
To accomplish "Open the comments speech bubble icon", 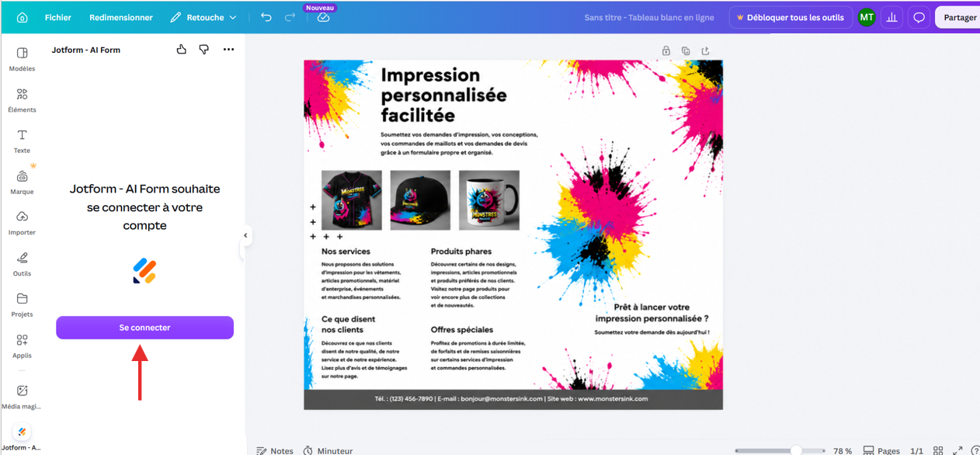I will coord(919,17).
